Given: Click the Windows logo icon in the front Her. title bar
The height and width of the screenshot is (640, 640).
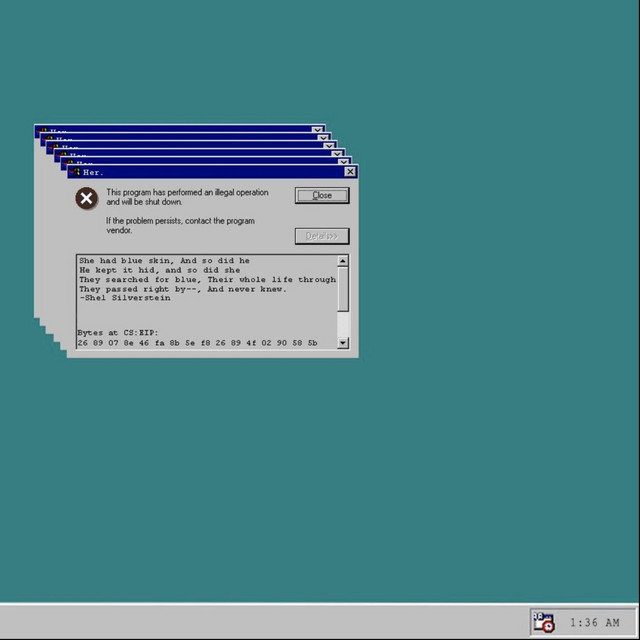Looking at the screenshot, I should (74, 172).
